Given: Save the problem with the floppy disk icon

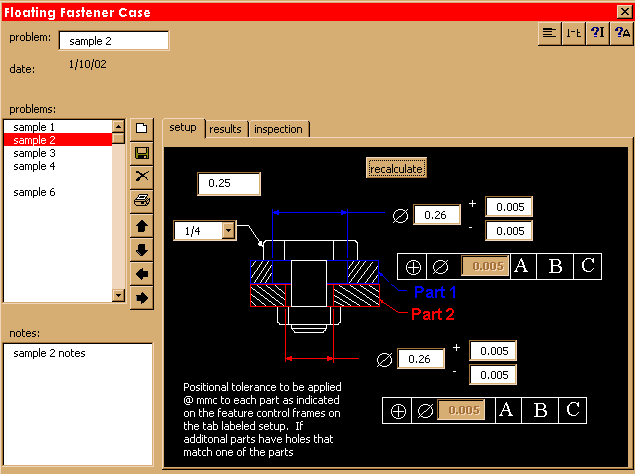Looking at the screenshot, I should [142, 153].
